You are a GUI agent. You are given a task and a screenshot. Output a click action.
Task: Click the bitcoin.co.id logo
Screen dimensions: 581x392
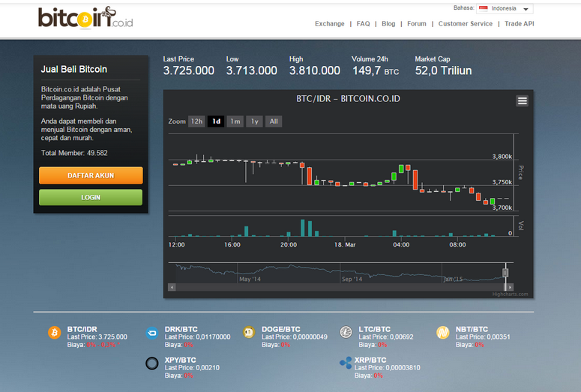tap(85, 17)
